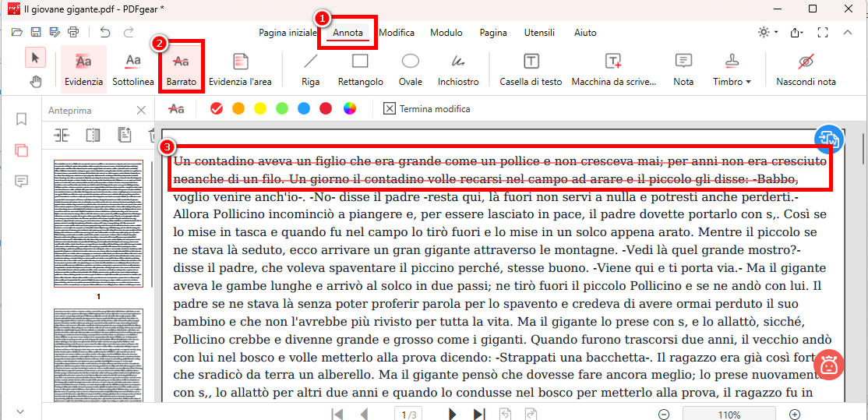Select the Macchina da scrivere tool
This screenshot has width=868, height=420.
tap(613, 68)
